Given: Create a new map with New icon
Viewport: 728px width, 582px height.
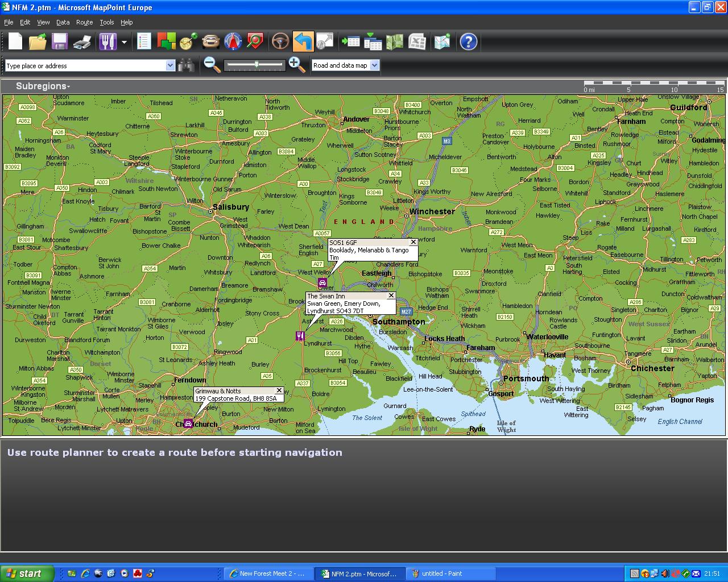Looking at the screenshot, I should pos(15,41).
